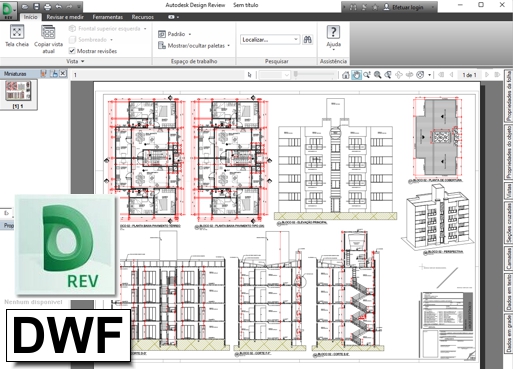Click the binoculars search icon

pos(307,40)
